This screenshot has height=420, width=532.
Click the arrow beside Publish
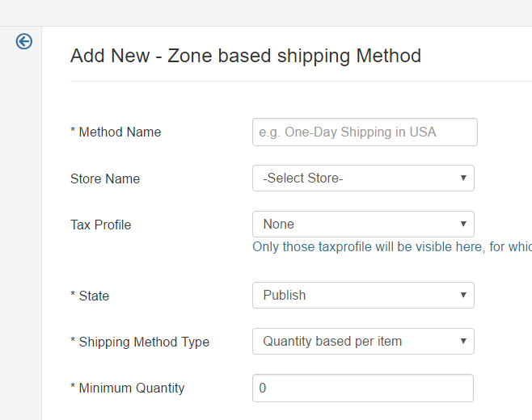pyautogui.click(x=463, y=296)
